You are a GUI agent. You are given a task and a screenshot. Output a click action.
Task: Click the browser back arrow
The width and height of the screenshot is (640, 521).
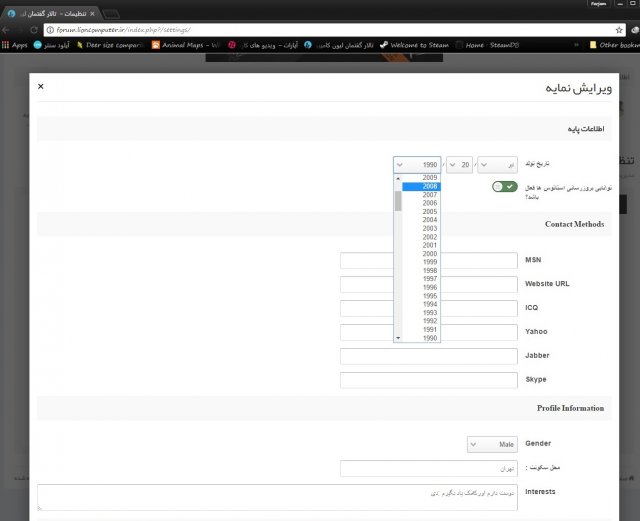coord(8,30)
